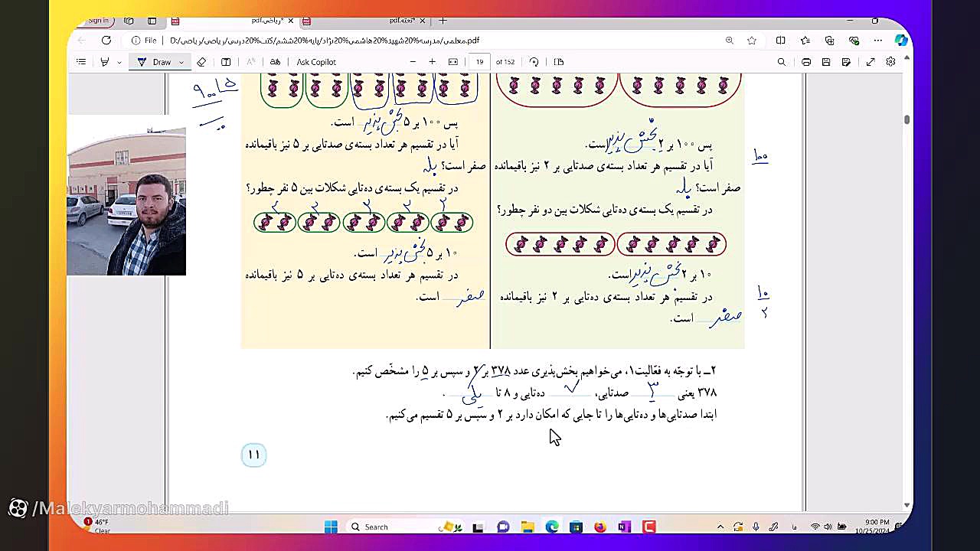The width and height of the screenshot is (980, 551).
Task: Switch to the second PDF tab
Action: click(x=364, y=21)
